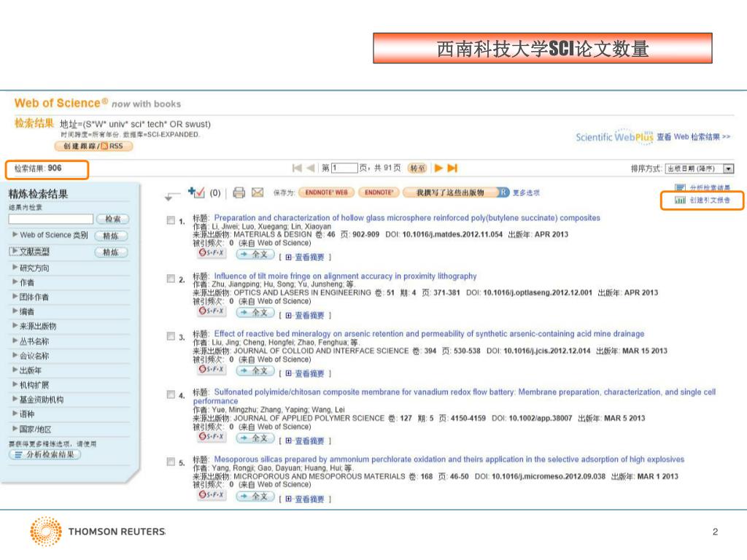747x560 pixels.
Task: Click 我撰写了这些出版物 button
Action: pos(450,192)
